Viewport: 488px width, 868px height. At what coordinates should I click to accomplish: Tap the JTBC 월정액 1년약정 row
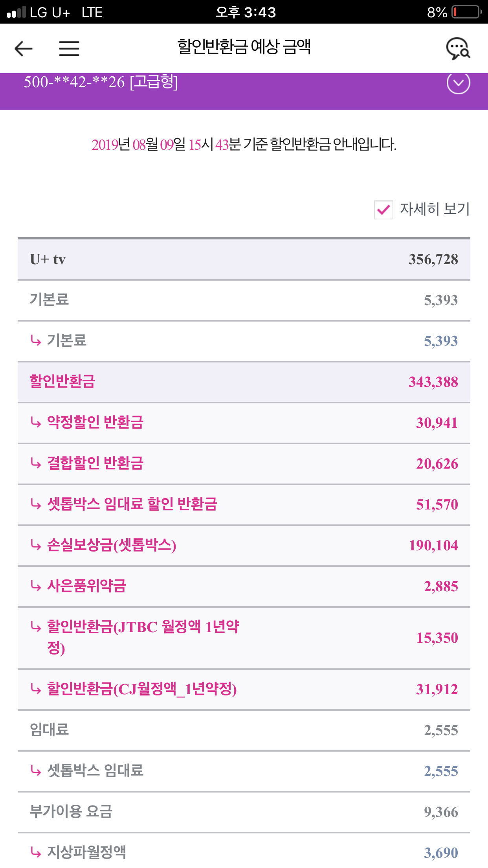click(244, 637)
